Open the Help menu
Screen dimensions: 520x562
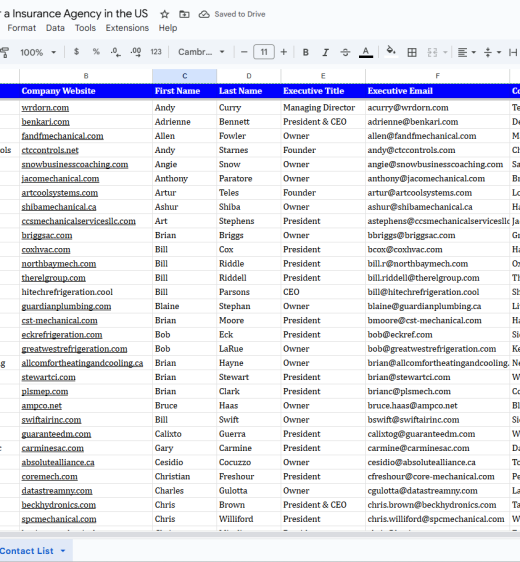pyautogui.click(x=168, y=28)
